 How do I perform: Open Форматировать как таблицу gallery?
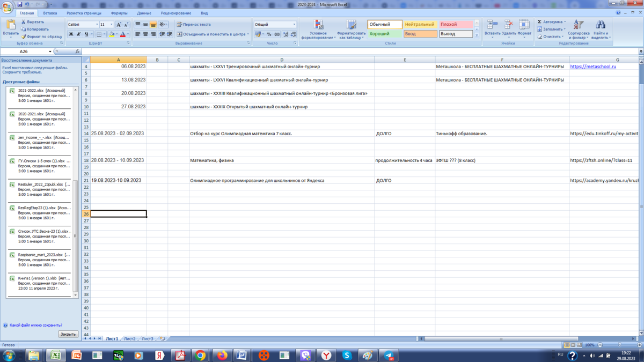point(351,29)
